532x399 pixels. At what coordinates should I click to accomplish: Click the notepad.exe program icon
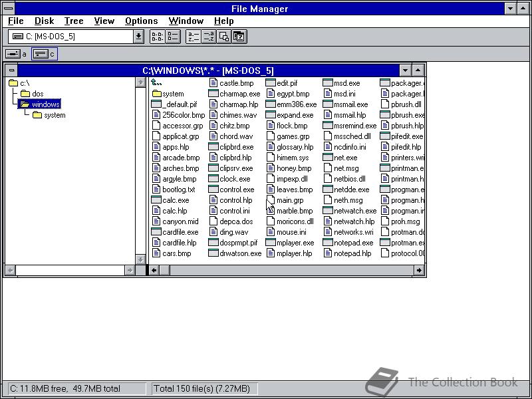(327, 243)
